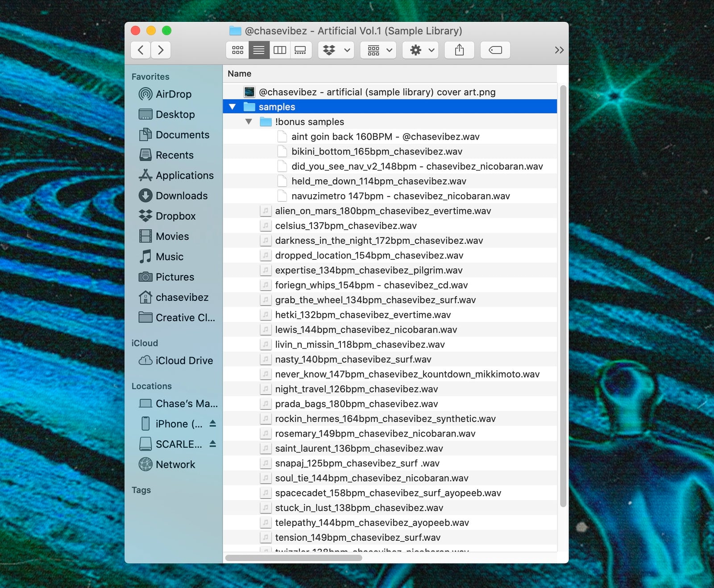This screenshot has width=714, height=588.
Task: Select hetki_132bpm_chasevibez_evertime.wav
Action: (390, 315)
